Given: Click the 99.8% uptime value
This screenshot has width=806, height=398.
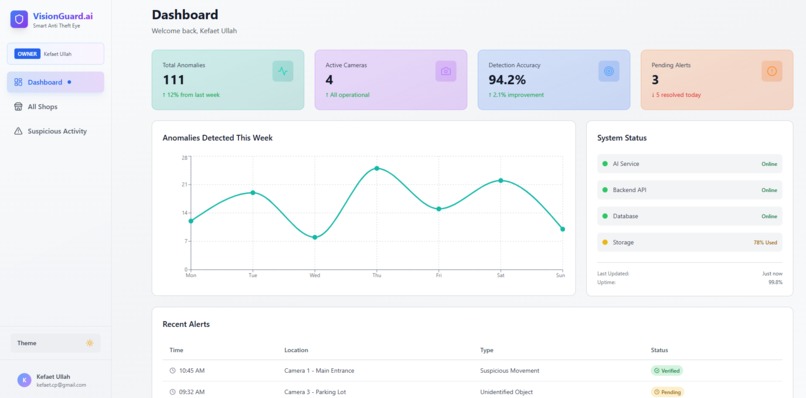Looking at the screenshot, I should click(775, 282).
